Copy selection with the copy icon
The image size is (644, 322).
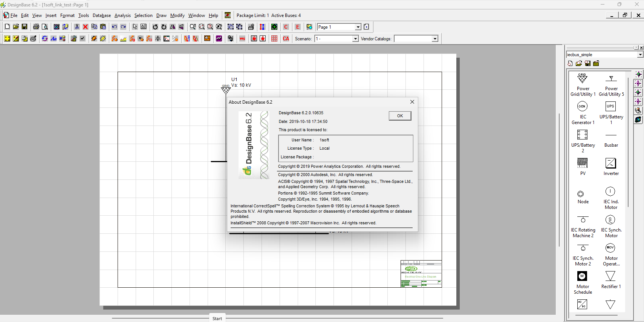tap(94, 27)
